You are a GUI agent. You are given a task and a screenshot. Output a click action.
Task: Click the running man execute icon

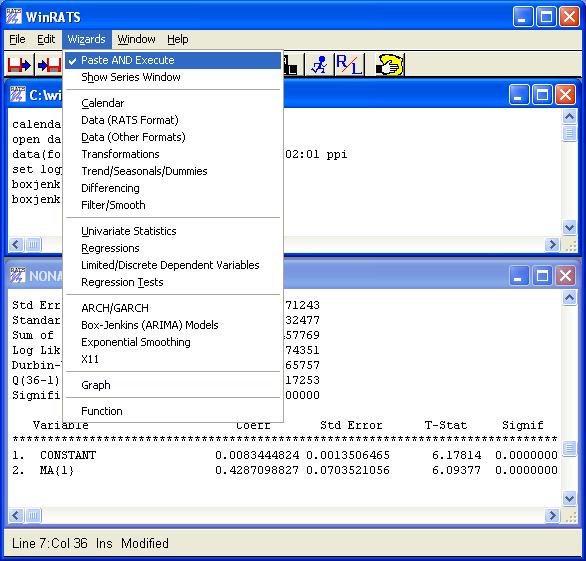319,65
